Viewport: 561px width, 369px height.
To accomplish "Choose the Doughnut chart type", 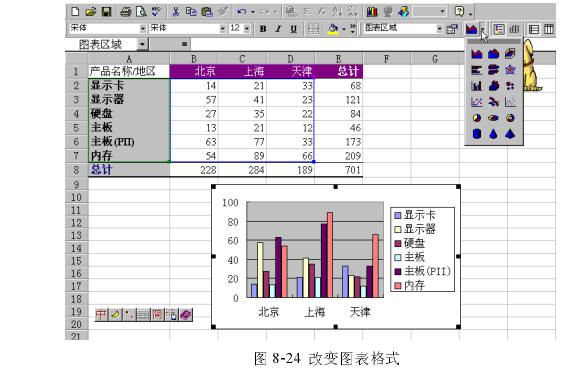I will (x=510, y=118).
